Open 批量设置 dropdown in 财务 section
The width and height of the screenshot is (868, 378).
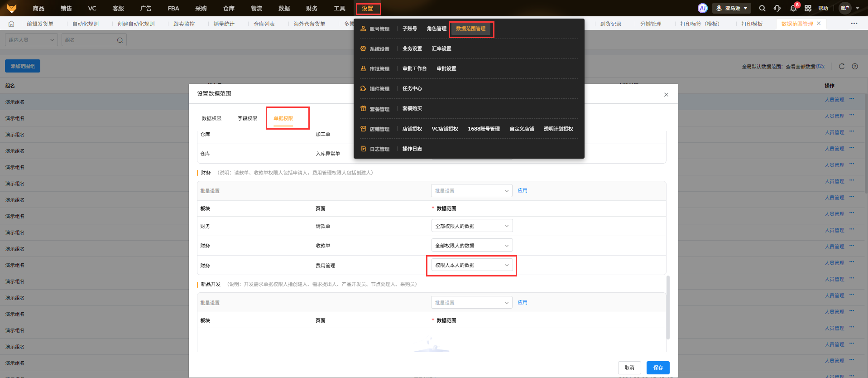click(471, 191)
